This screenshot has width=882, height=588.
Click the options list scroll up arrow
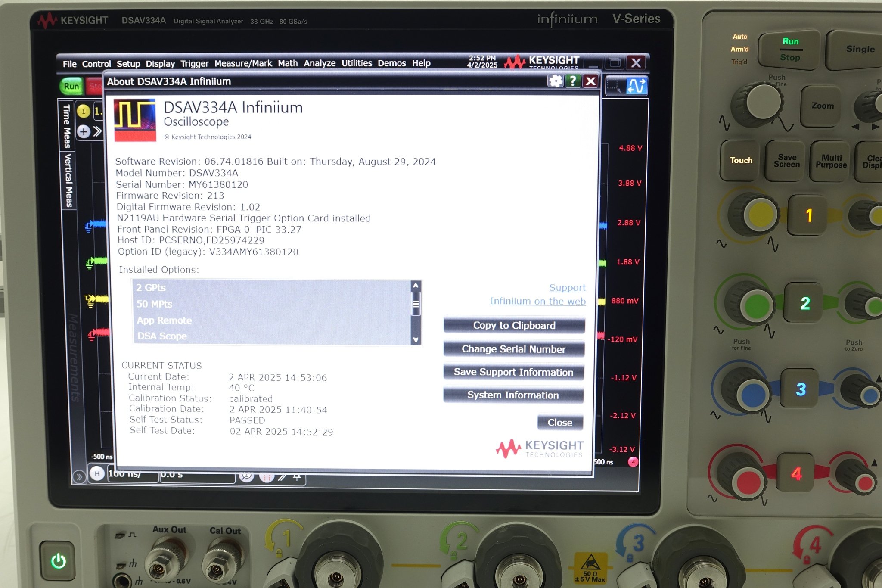tap(416, 286)
